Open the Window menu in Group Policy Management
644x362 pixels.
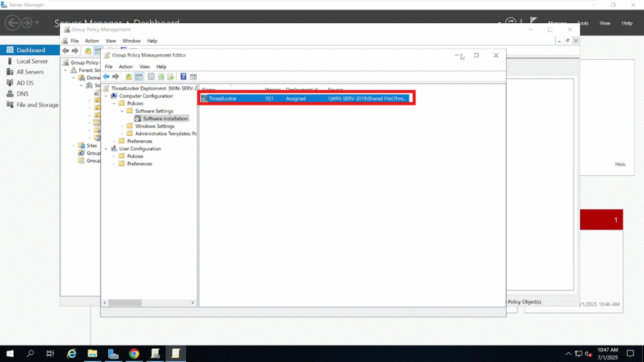point(131,41)
